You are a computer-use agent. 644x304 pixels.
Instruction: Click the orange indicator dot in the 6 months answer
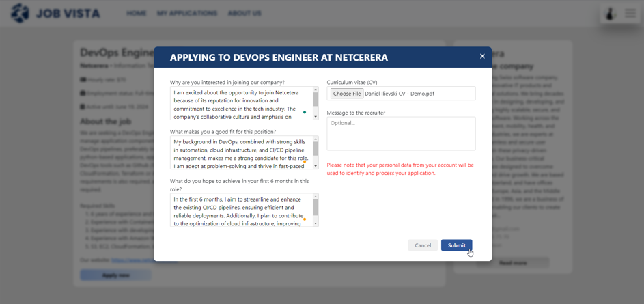pos(305,219)
